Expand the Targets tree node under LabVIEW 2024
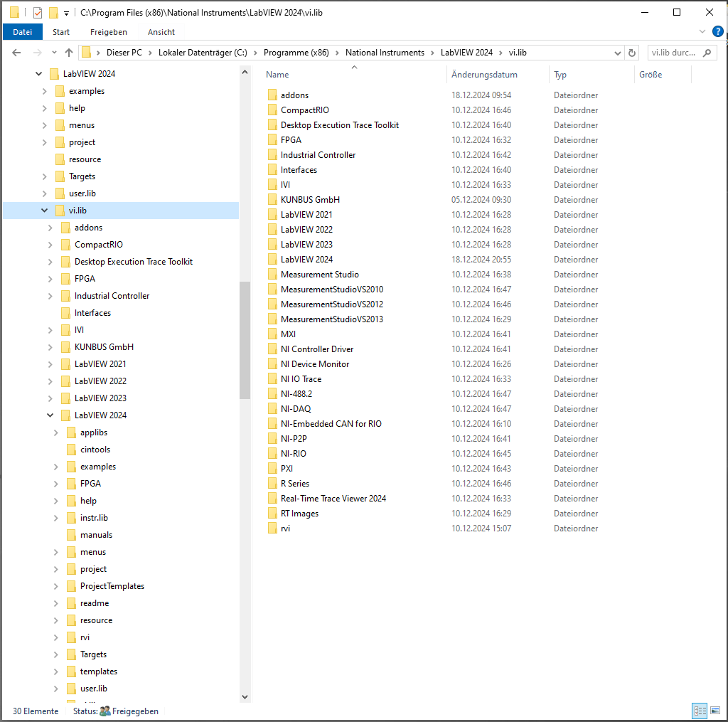Image resolution: width=728 pixels, height=722 pixels. pos(45,176)
